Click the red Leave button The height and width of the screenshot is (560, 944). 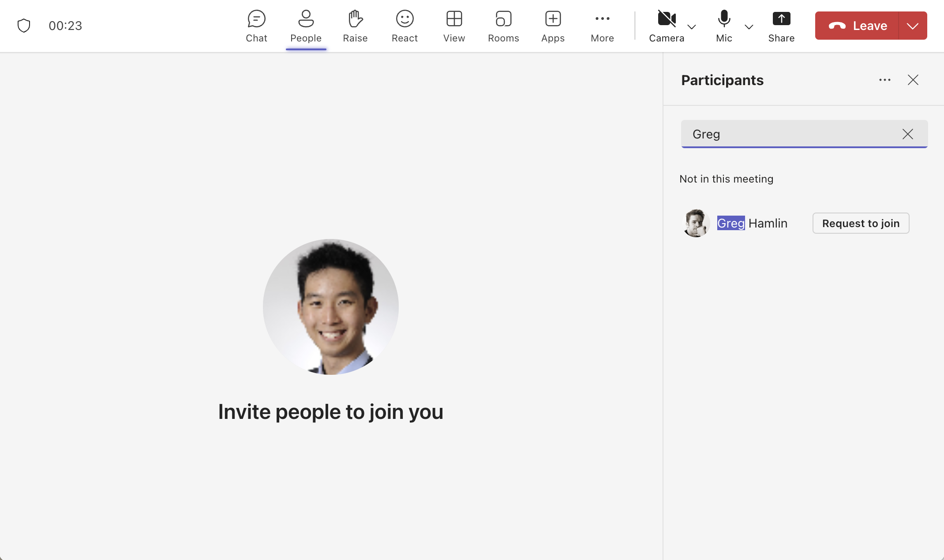[x=857, y=26]
